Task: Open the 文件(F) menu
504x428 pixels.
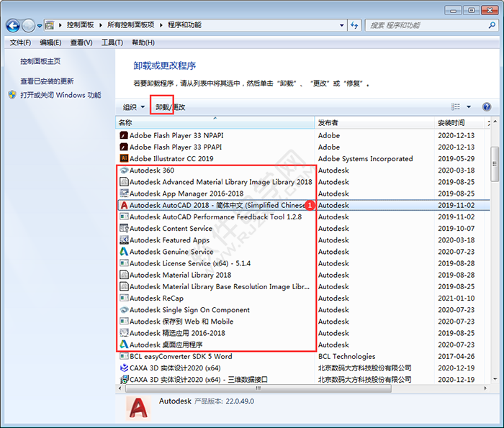Action: pyautogui.click(x=20, y=42)
